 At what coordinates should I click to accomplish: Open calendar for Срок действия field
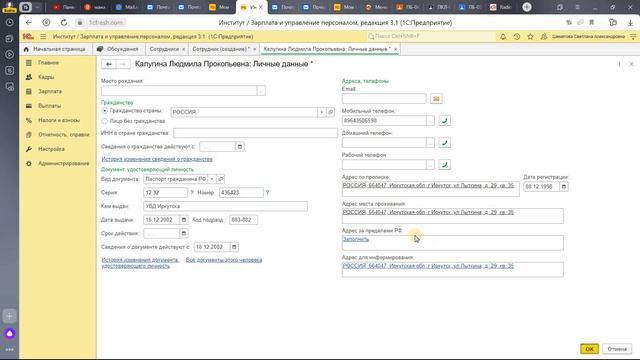click(x=184, y=233)
